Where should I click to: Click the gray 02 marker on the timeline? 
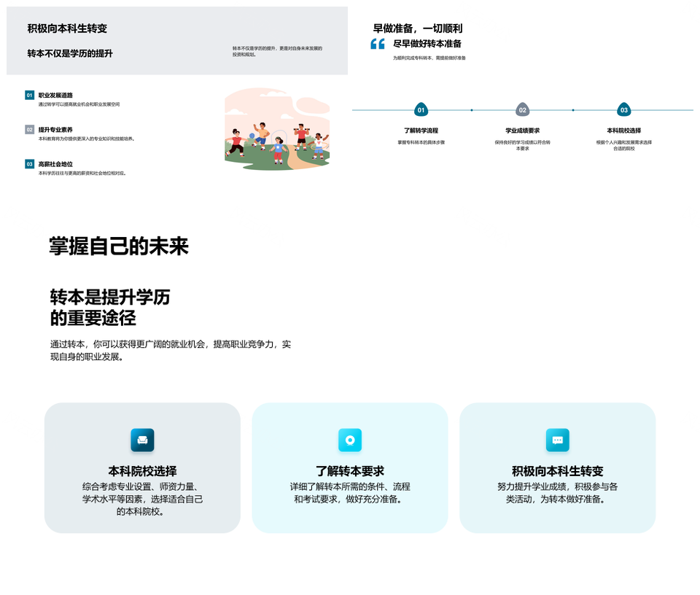point(522,111)
